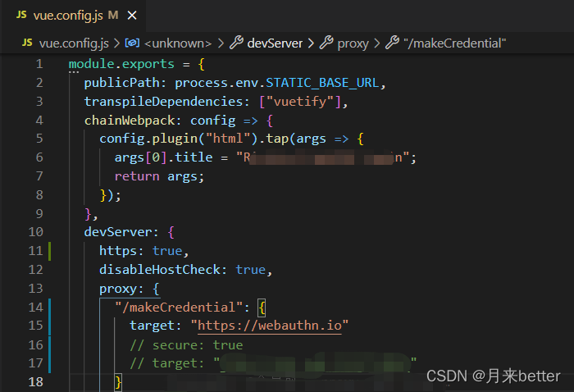Click on 'target' property in line 15

(x=152, y=326)
